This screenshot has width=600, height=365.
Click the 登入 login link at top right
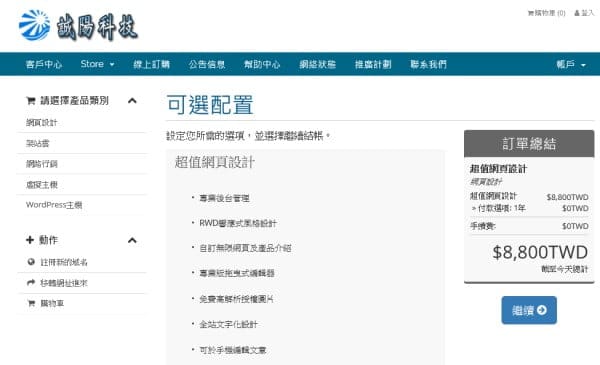(x=584, y=13)
